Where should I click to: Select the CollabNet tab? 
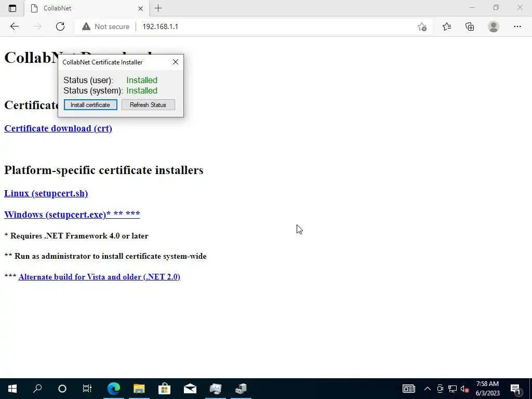click(87, 8)
